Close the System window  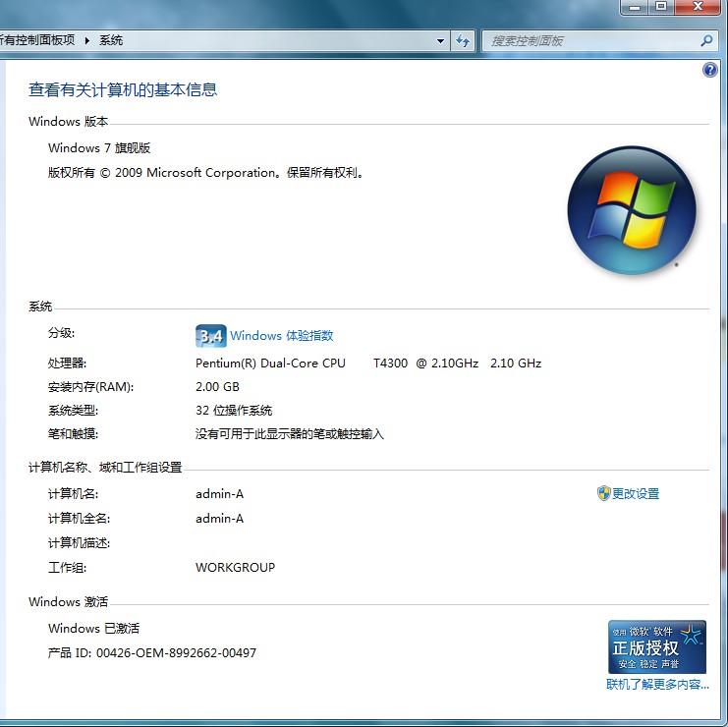[x=698, y=7]
